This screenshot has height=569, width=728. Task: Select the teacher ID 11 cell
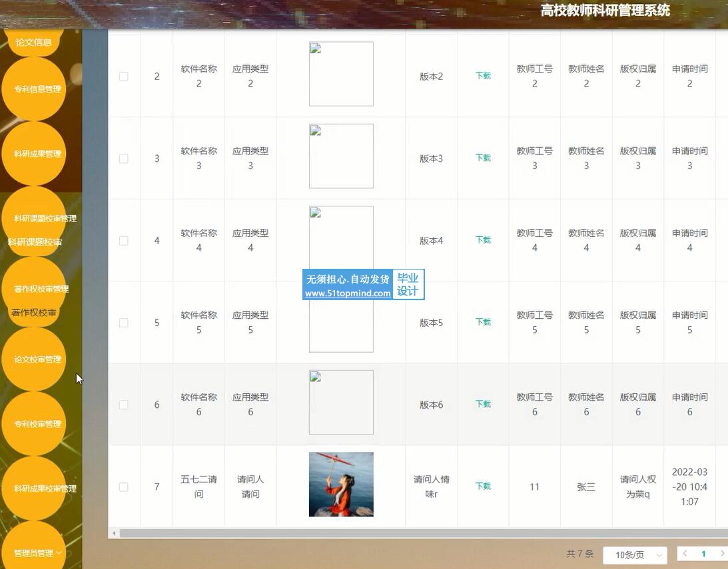pos(534,487)
